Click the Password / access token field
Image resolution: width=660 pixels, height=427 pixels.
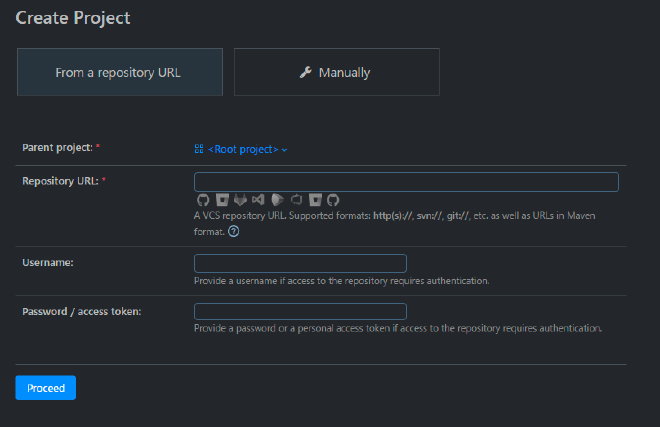(300, 311)
